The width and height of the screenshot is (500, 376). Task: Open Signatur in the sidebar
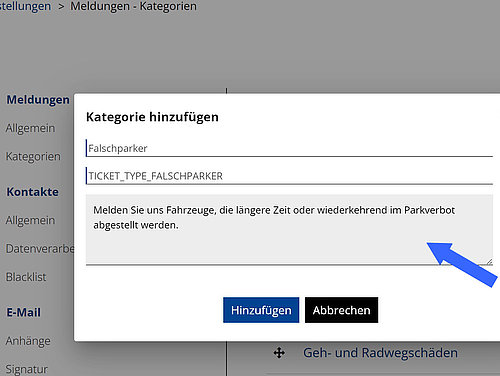tap(27, 369)
